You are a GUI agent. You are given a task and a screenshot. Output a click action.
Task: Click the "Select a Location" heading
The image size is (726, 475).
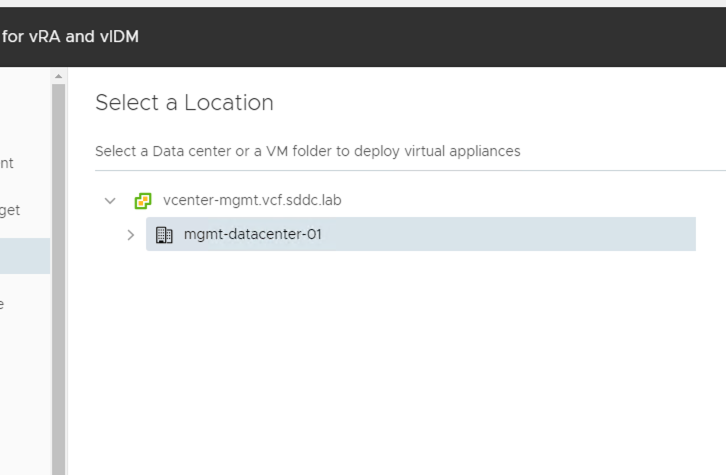[x=184, y=102]
